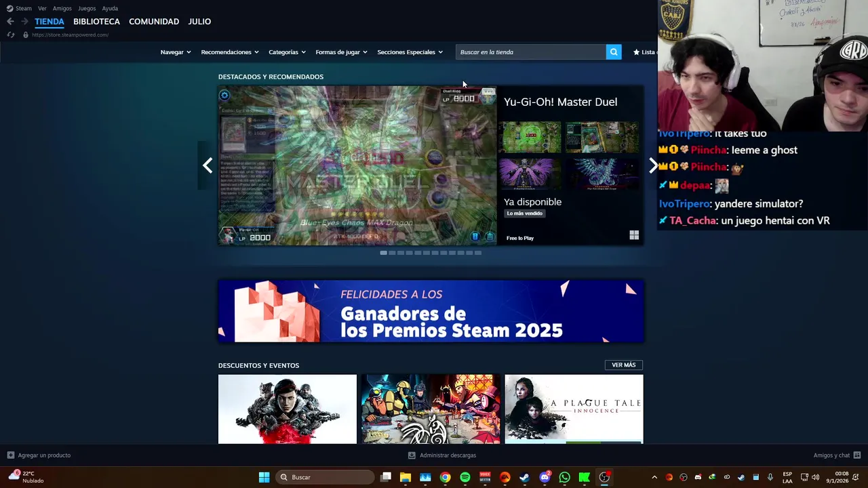Switch to the TIENDA tab
The width and height of the screenshot is (868, 488).
(x=50, y=22)
